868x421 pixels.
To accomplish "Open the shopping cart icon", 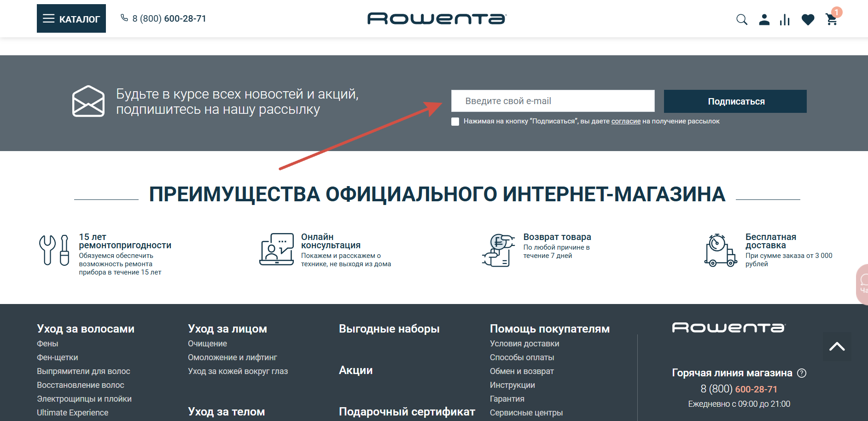I will [832, 19].
